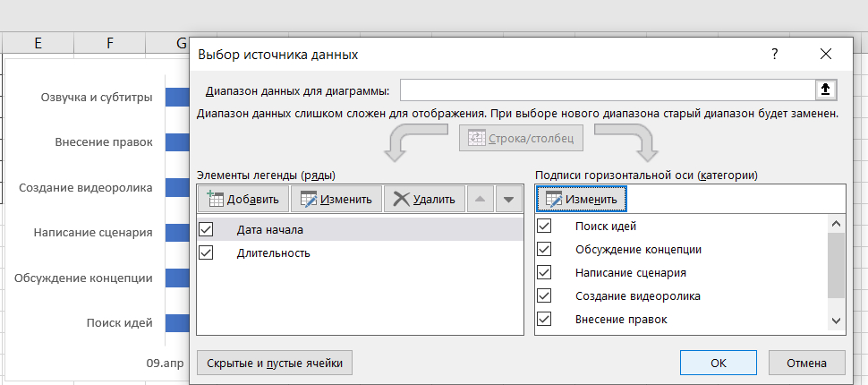Toggle the Создание видеоролика category checkbox

[x=544, y=295]
